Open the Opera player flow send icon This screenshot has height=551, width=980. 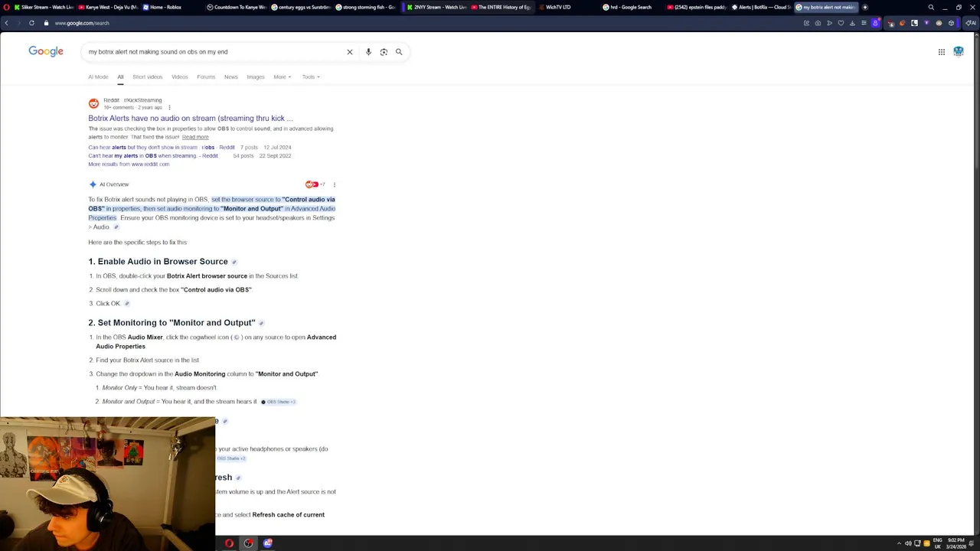tap(829, 23)
